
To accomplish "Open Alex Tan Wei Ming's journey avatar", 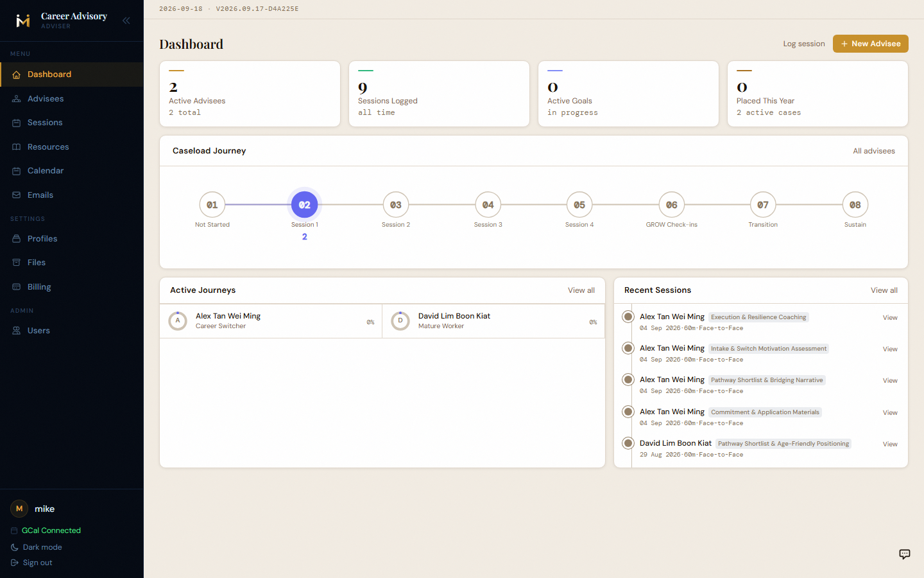I will 178,320.
